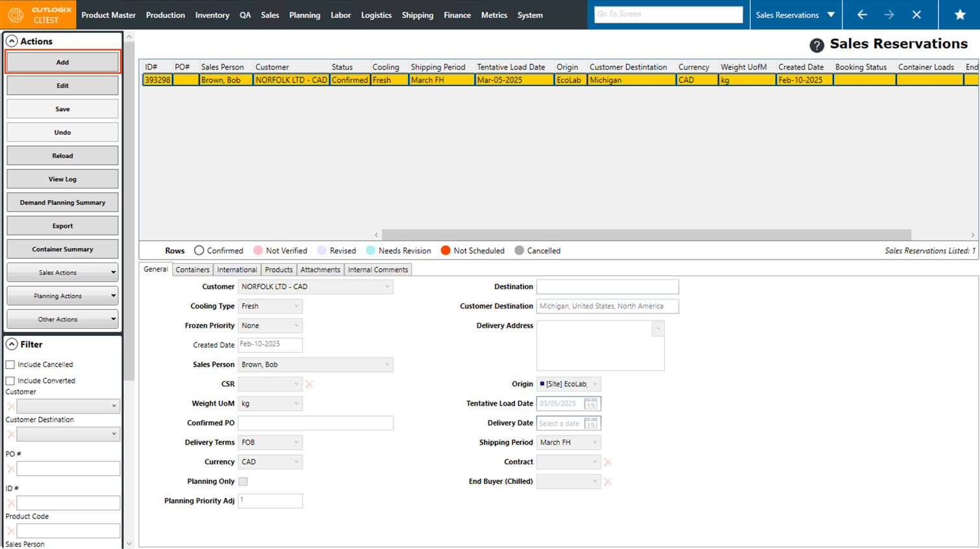Image resolution: width=980 pixels, height=549 pixels.
Task: Click the favorites star icon
Action: [x=959, y=15]
